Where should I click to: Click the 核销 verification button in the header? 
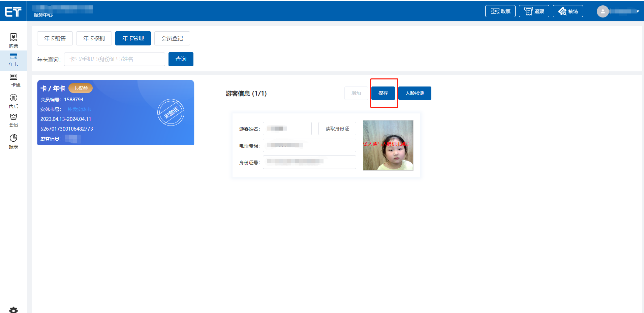pos(568,11)
